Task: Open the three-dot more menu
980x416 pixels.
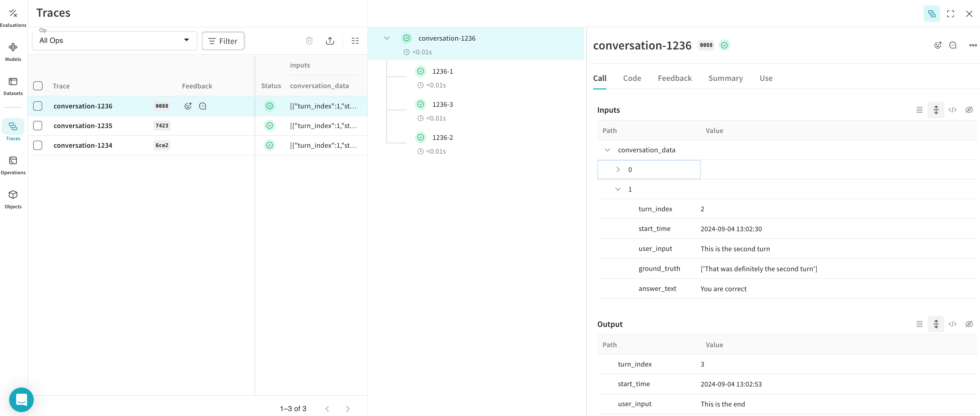Action: click(973, 45)
